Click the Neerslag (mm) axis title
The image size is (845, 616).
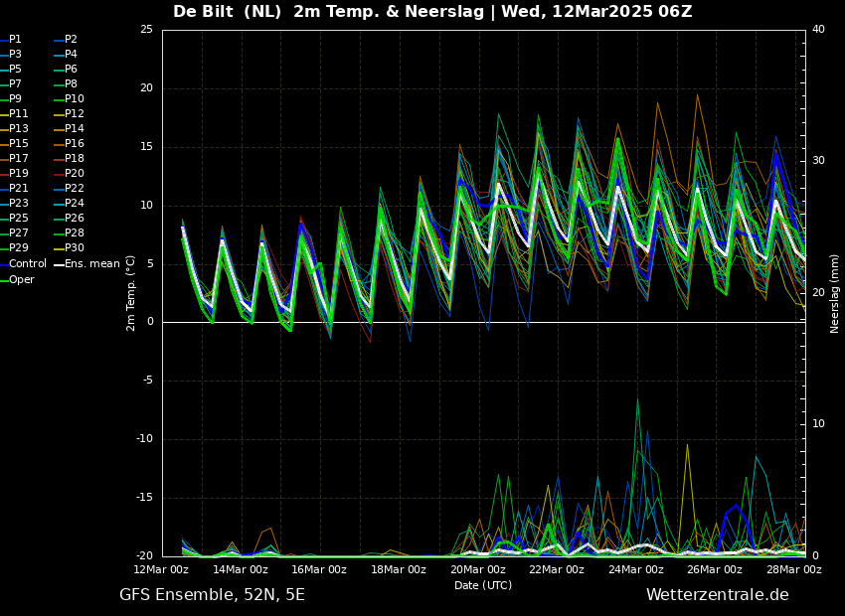(835, 293)
